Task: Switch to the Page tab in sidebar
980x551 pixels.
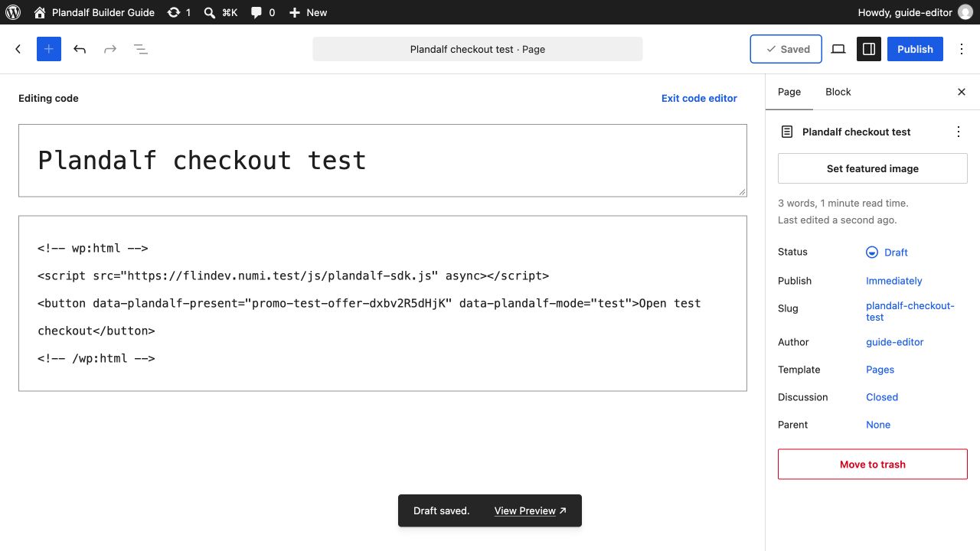Action: tap(789, 92)
